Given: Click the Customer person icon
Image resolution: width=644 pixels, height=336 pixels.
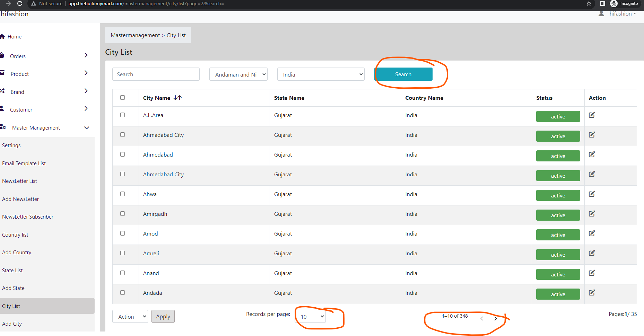Looking at the screenshot, I should (2, 108).
